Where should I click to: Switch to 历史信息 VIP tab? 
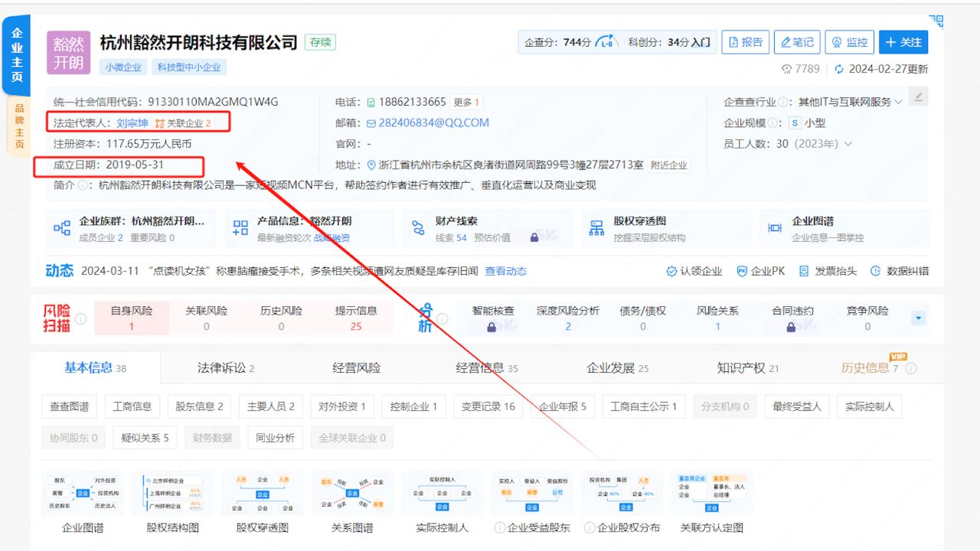(870, 368)
